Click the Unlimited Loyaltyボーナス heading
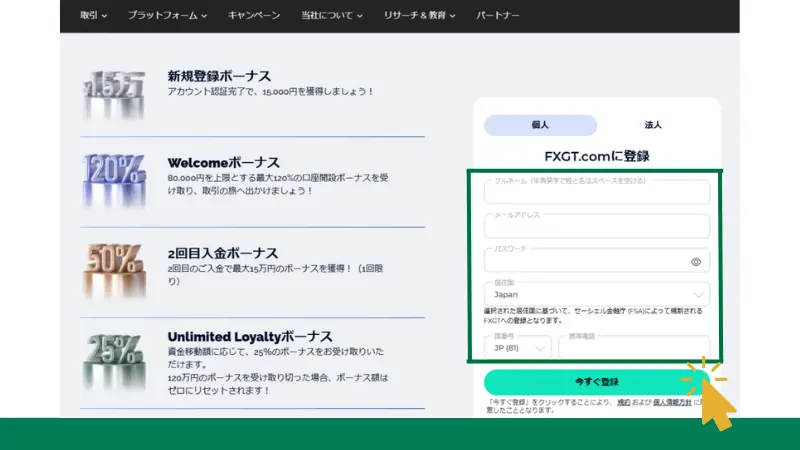Screen dimensions: 800x450 click(x=250, y=337)
